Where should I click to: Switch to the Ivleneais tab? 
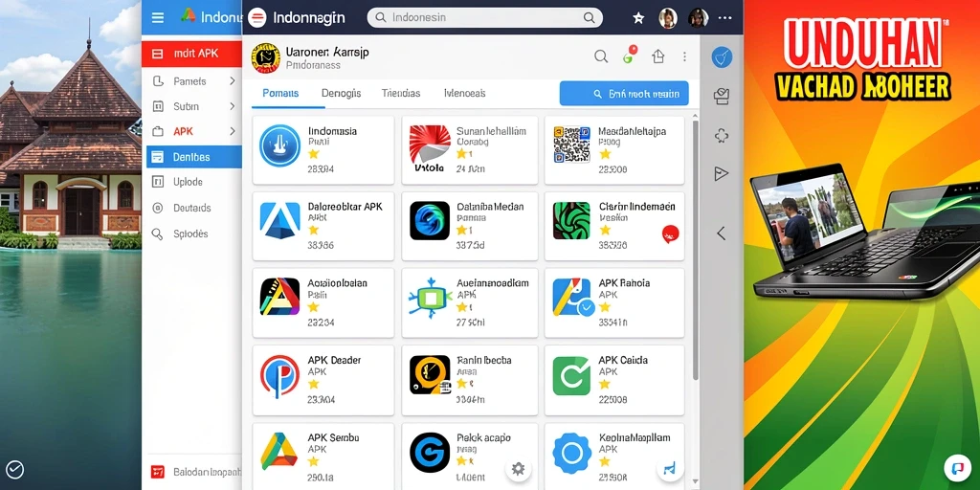(x=464, y=93)
